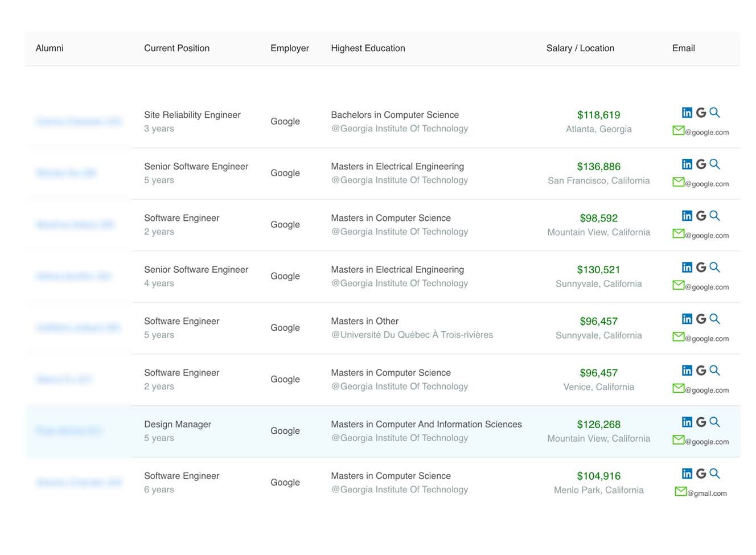Click search magnifier in Université Du Québec row
756x555 pixels.
[x=714, y=319]
